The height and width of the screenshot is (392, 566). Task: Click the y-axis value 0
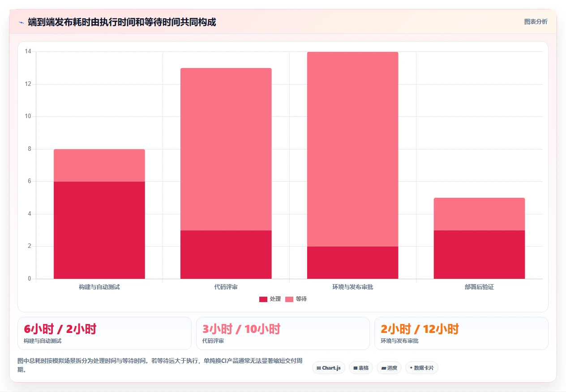click(30, 279)
